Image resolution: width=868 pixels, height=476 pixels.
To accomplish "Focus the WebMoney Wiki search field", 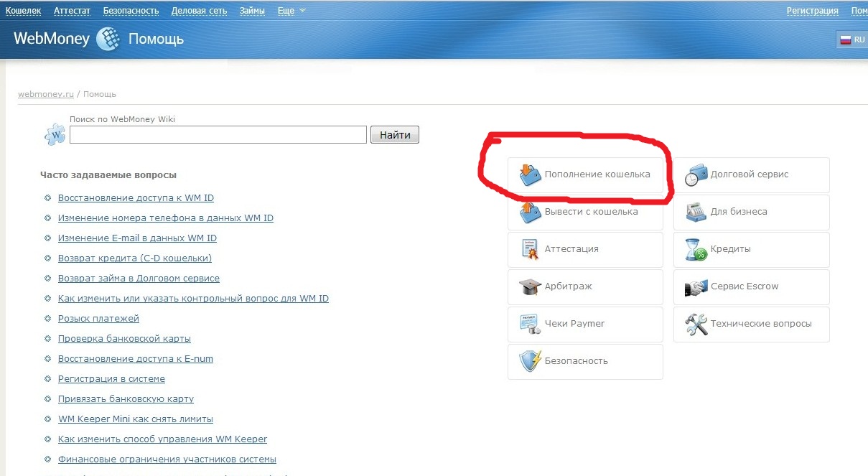I will [218, 135].
